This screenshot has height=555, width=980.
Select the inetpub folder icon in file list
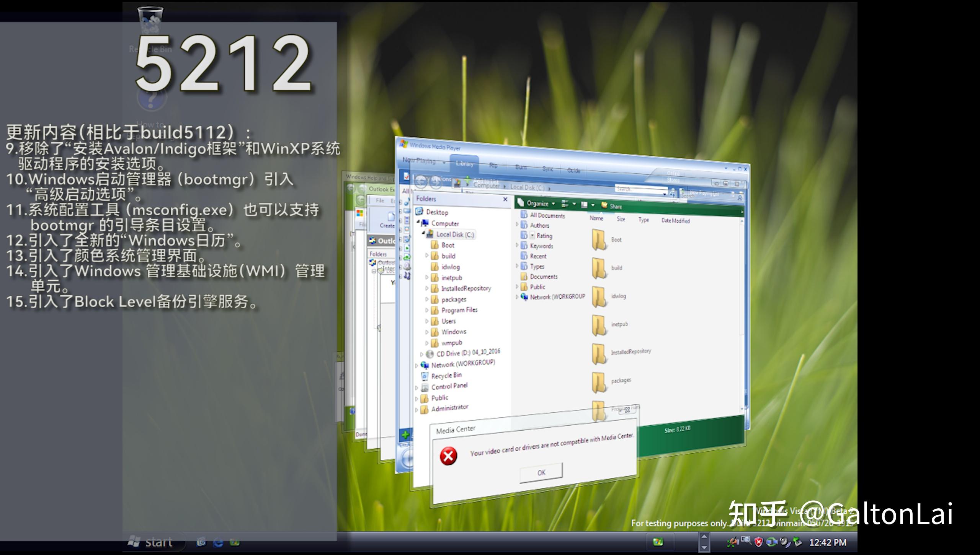599,325
